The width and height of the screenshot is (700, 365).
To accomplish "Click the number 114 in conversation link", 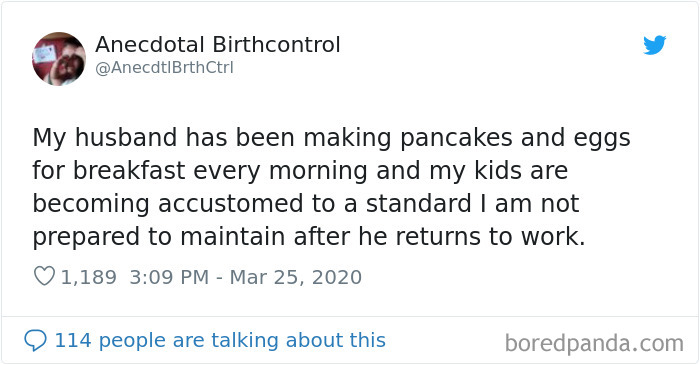I will point(73,340).
